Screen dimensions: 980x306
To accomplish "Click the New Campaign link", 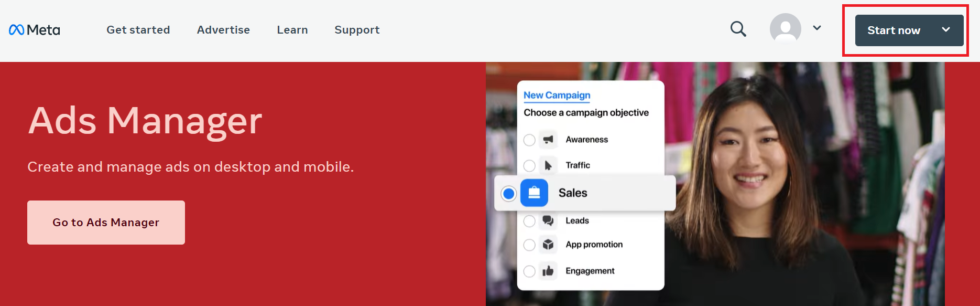I will (557, 95).
